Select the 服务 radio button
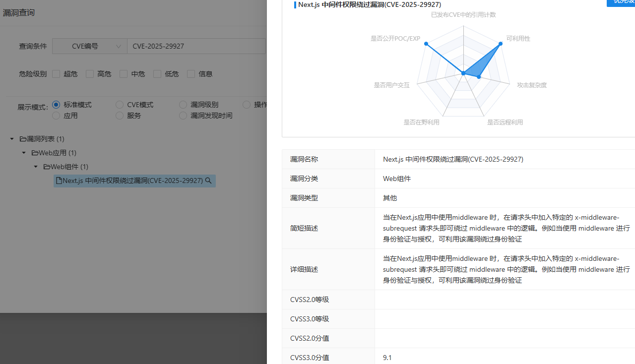This screenshot has height=364, width=635. 120,116
